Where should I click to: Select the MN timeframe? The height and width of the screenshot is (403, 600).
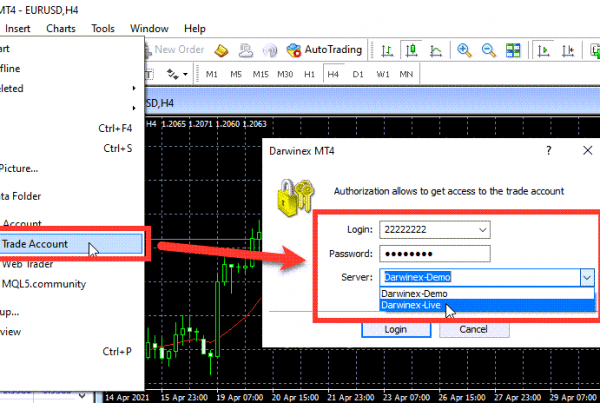[x=406, y=74]
